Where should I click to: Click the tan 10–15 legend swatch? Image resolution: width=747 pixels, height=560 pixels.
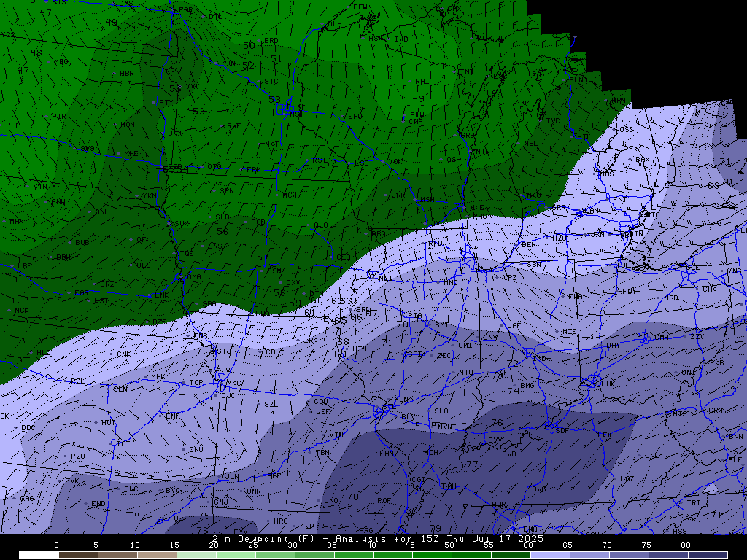[x=157, y=555]
